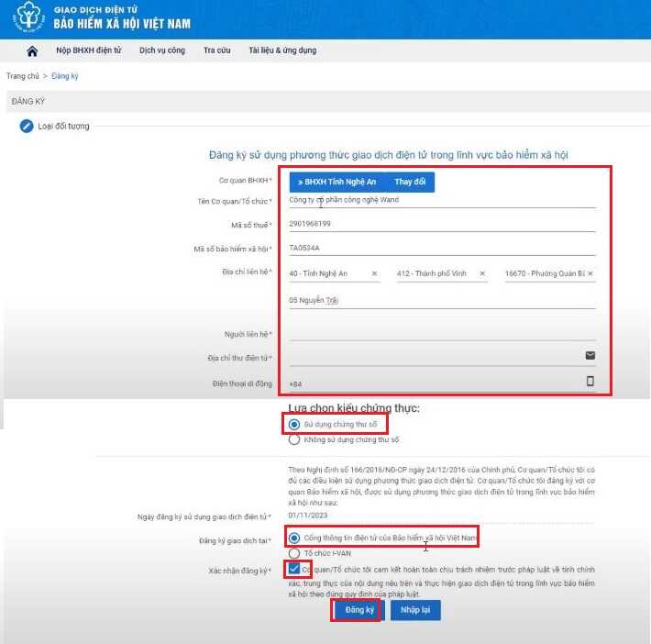Viewport: 651px width, 644px height.
Task: Select 'Sử dụng chứng thư số' radio option
Action: coord(294,424)
